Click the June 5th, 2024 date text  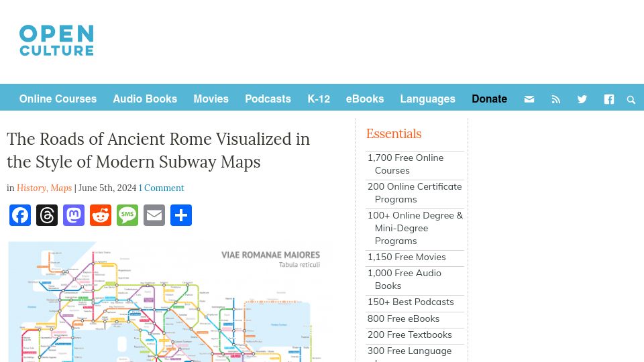(107, 188)
